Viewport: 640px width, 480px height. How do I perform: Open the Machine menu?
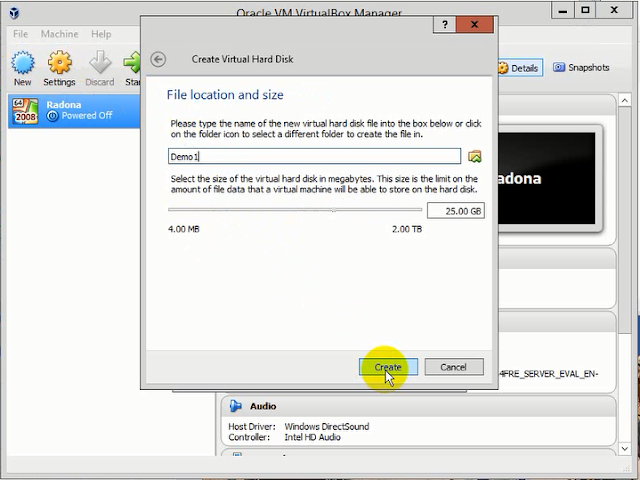pyautogui.click(x=60, y=34)
